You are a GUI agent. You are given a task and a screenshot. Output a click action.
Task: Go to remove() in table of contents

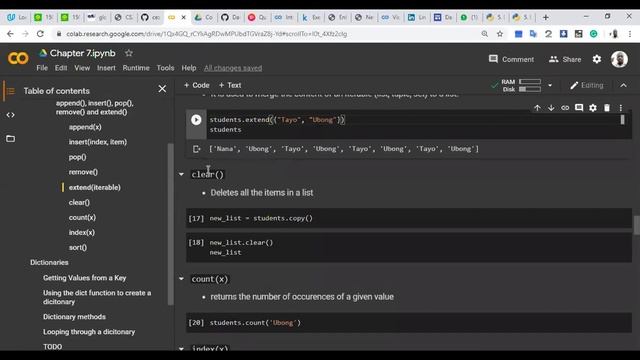(83, 172)
